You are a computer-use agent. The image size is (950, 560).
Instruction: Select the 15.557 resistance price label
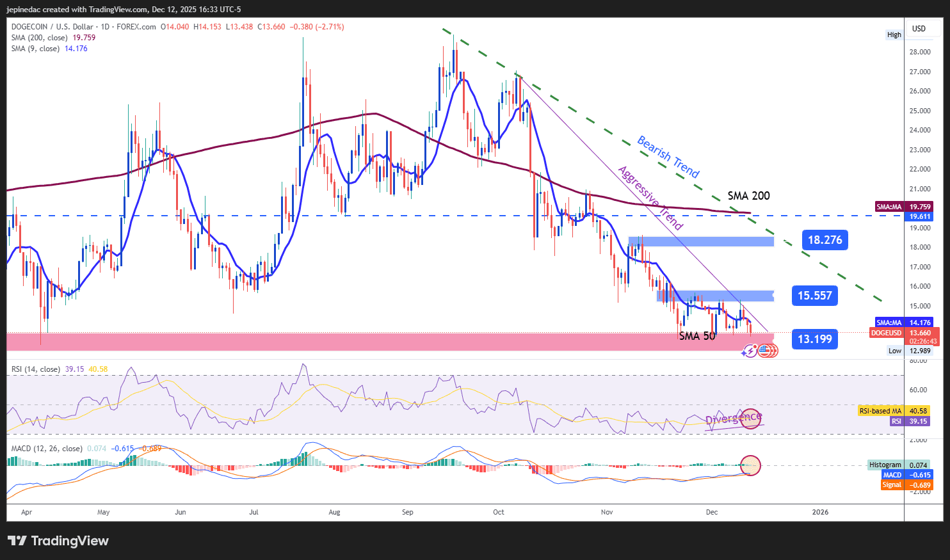814,296
